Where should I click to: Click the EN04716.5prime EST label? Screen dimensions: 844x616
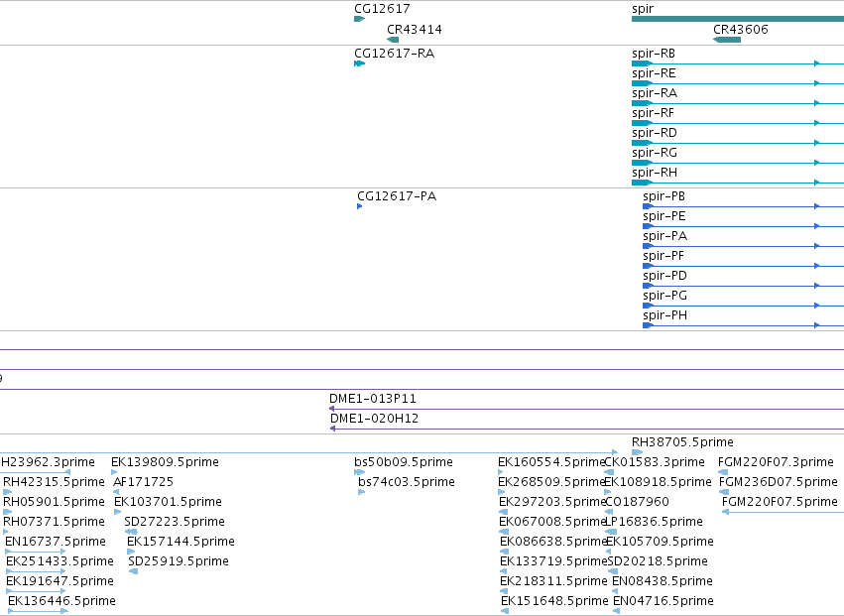point(663,601)
